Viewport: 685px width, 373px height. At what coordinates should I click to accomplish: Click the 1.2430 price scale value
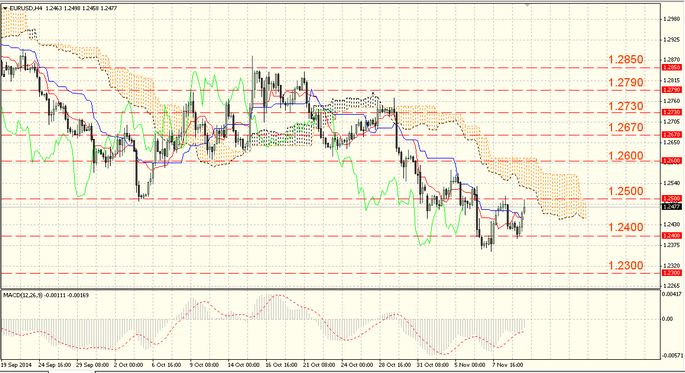click(671, 224)
